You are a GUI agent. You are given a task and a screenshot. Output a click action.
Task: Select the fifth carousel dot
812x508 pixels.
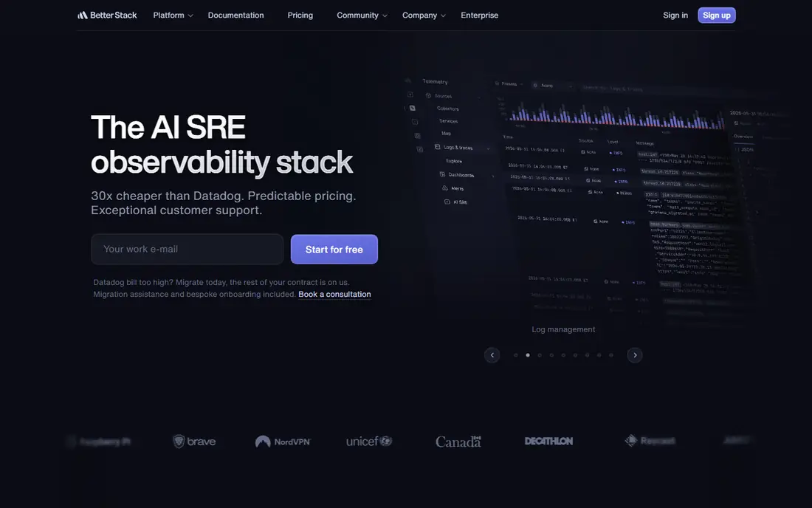tap(563, 355)
